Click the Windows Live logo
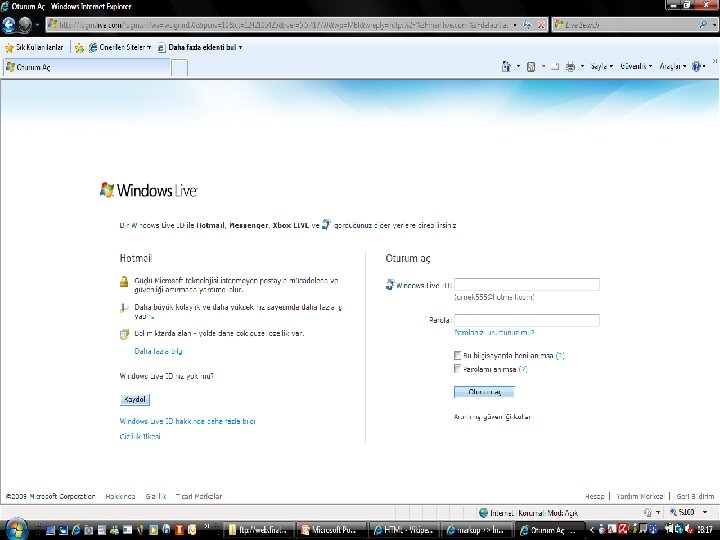Image resolution: width=720 pixels, height=540 pixels. point(149,190)
